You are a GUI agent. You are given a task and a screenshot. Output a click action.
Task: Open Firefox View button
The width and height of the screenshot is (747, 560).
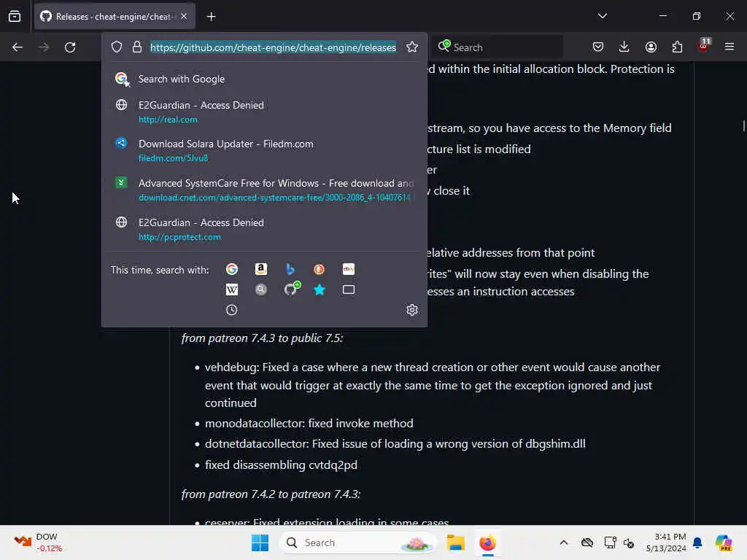15,17
